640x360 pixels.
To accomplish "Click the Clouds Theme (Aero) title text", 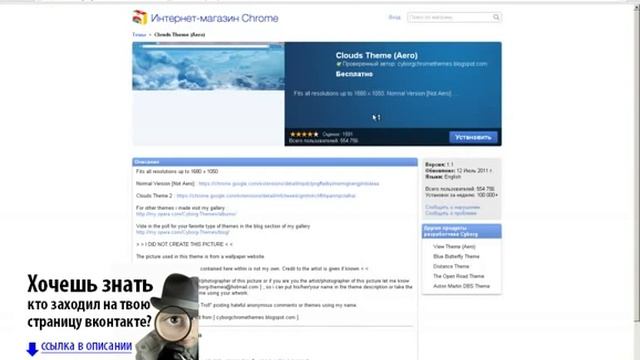I will [x=376, y=56].
